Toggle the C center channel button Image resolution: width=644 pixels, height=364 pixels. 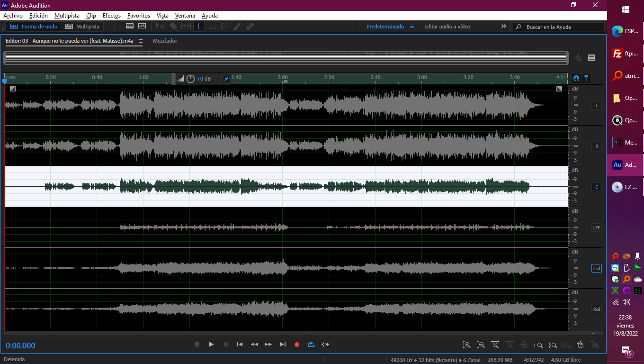597,187
